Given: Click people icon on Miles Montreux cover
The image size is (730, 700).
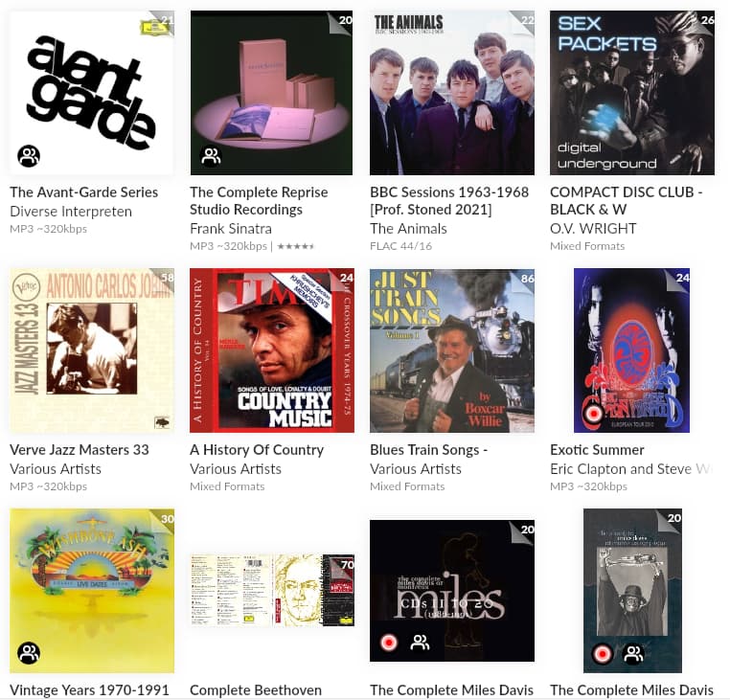Looking at the screenshot, I should pos(420,643).
